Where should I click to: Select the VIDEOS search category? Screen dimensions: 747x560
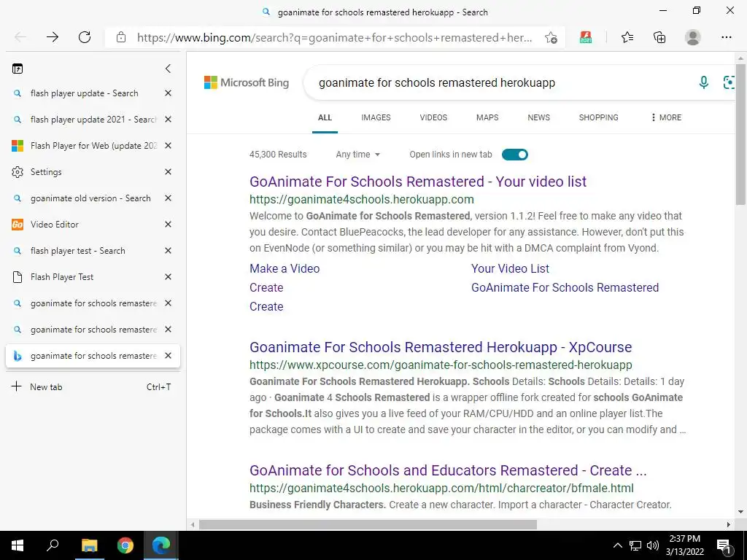click(x=433, y=117)
